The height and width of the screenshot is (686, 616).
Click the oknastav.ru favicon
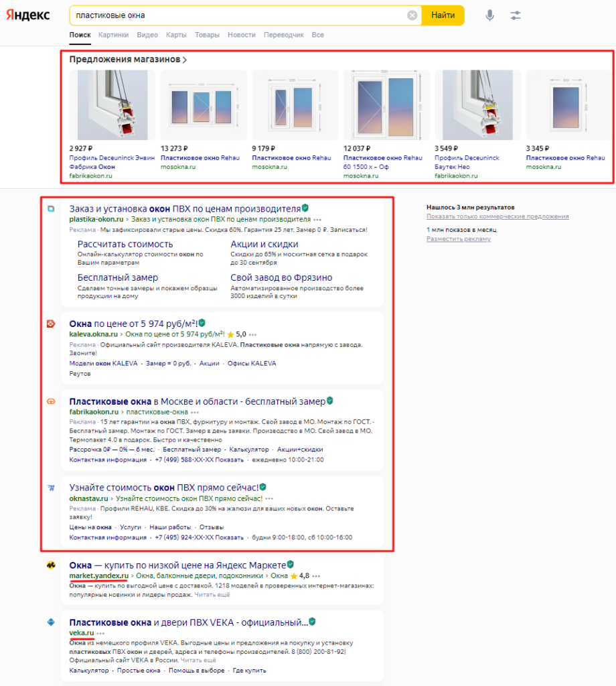coord(51,488)
